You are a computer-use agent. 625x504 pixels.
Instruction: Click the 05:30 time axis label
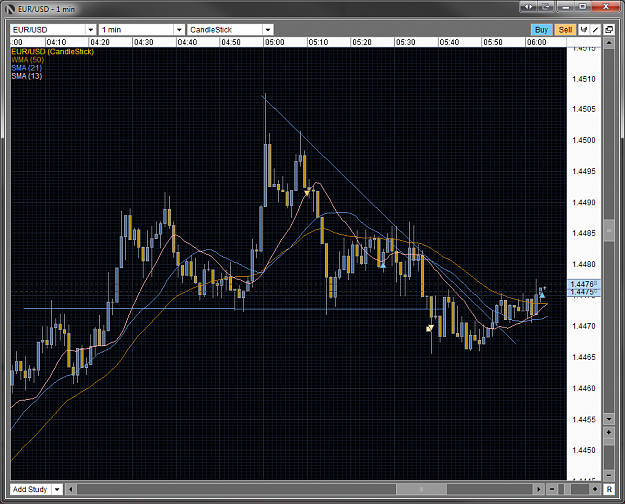(405, 42)
